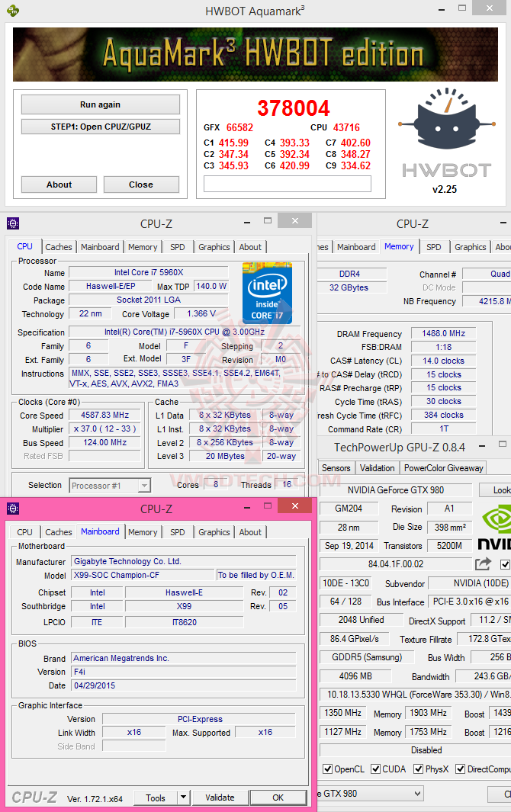The image size is (511, 812).
Task: Select Caches tab in pink CPU-Z window
Action: tap(59, 532)
